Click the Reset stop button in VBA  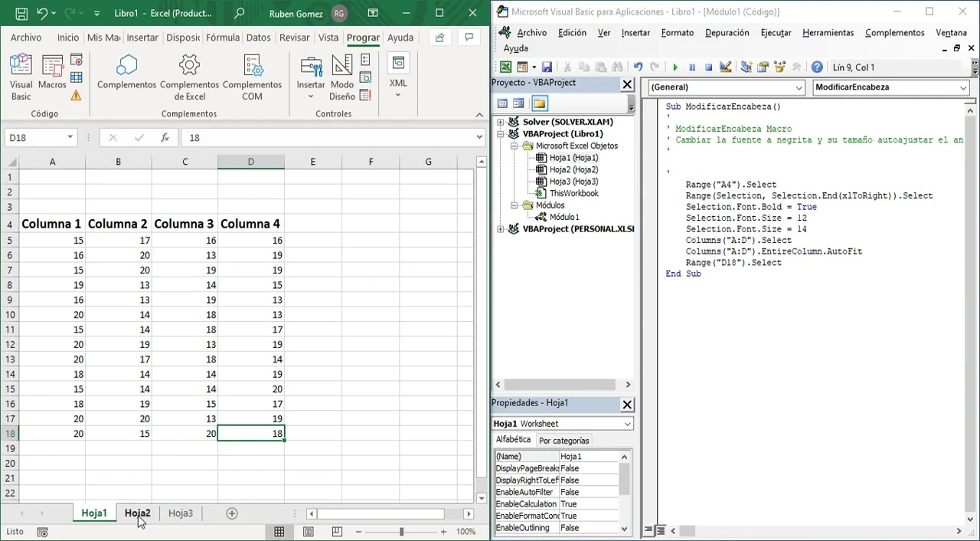pos(708,67)
